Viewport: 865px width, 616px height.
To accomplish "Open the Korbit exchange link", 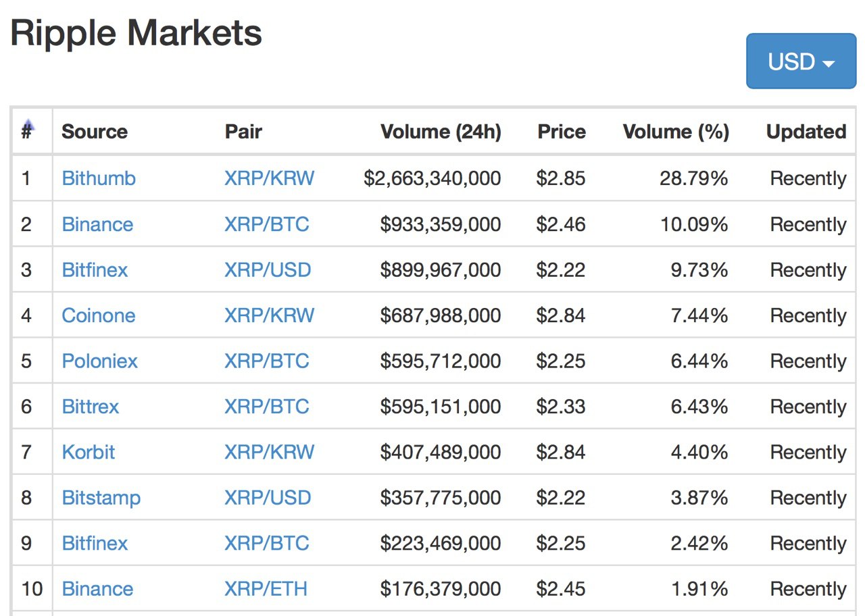I will [89, 452].
